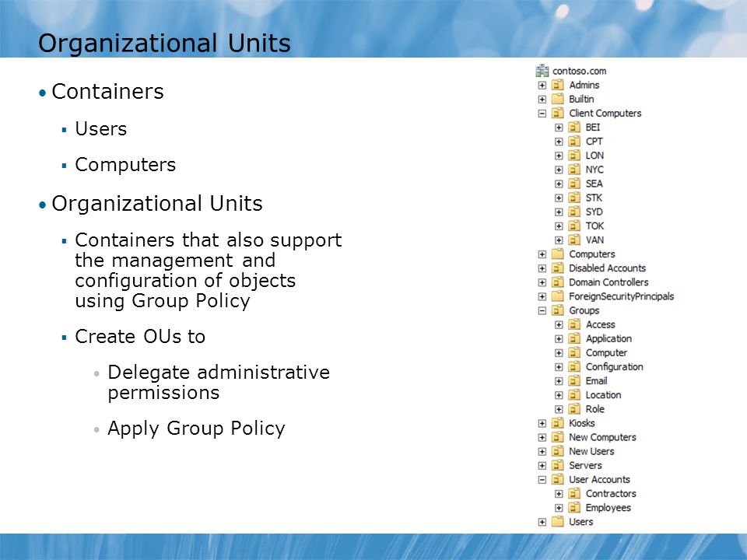Click the LON OU folder icon
Screen dimensions: 747x560
(x=574, y=156)
